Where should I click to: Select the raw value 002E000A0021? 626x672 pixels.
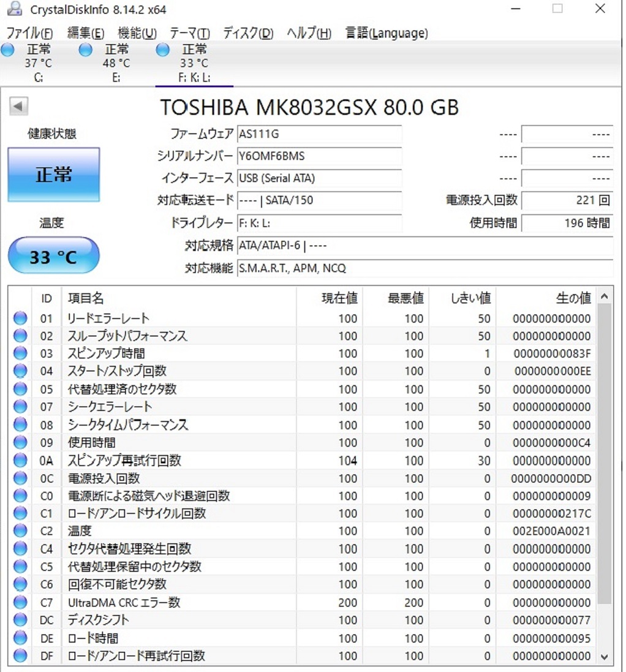pos(551,531)
